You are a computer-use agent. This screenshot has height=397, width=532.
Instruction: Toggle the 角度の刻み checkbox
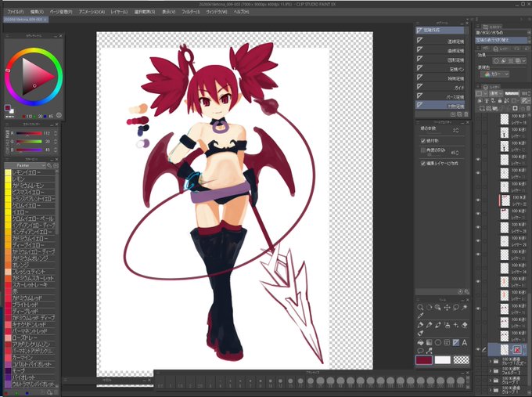[423, 150]
